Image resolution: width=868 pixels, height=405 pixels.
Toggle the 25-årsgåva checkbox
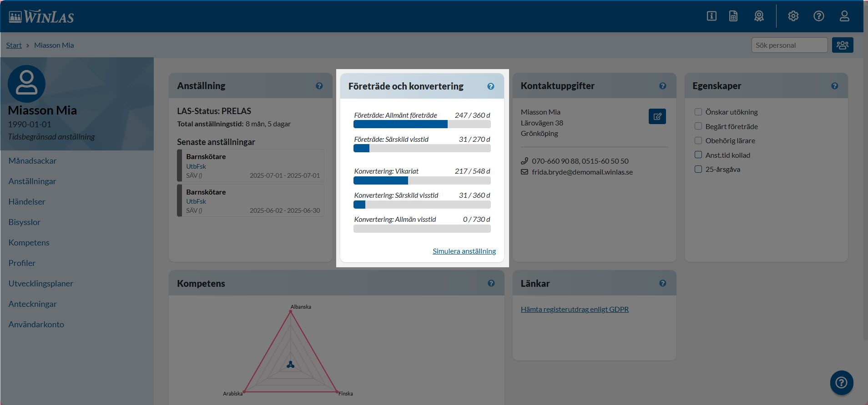pos(698,169)
